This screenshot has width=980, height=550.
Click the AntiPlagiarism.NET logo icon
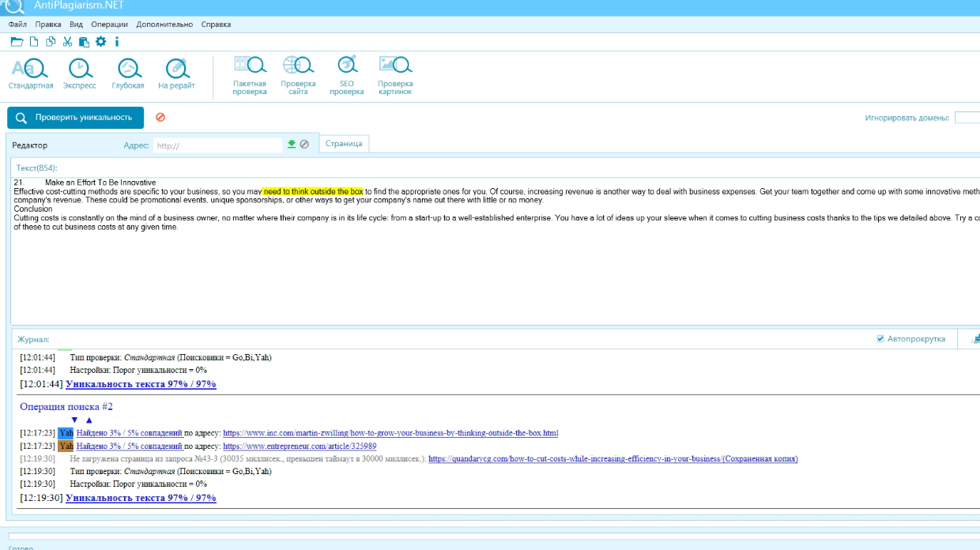pos(12,6)
